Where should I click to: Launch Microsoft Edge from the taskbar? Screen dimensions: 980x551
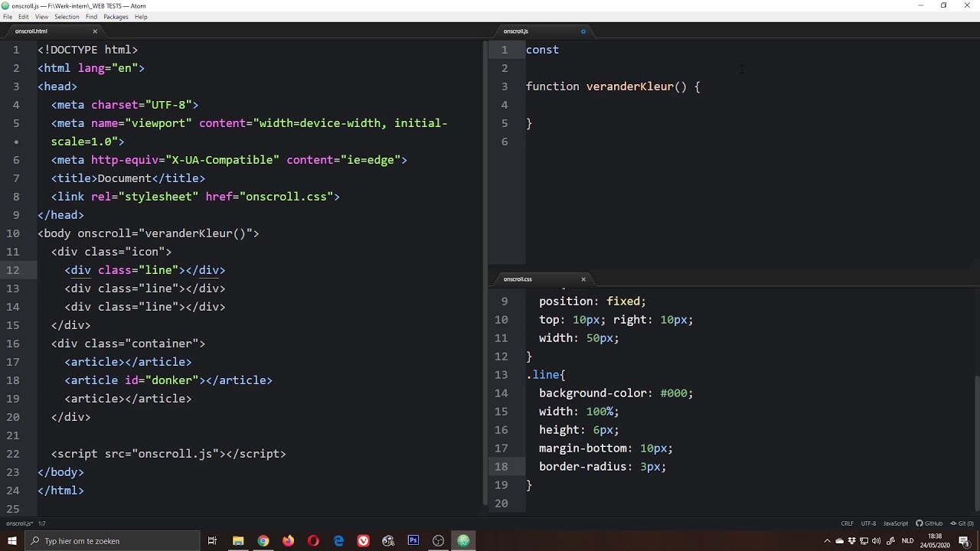pos(338,541)
